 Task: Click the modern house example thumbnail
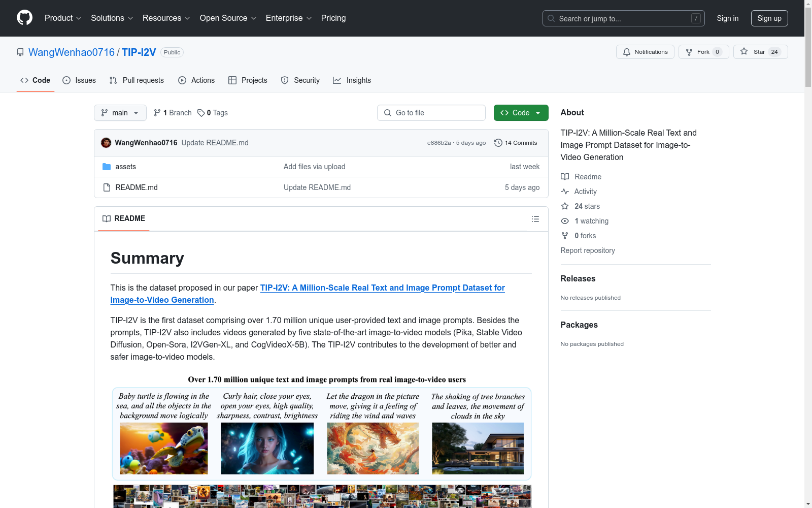pyautogui.click(x=478, y=449)
